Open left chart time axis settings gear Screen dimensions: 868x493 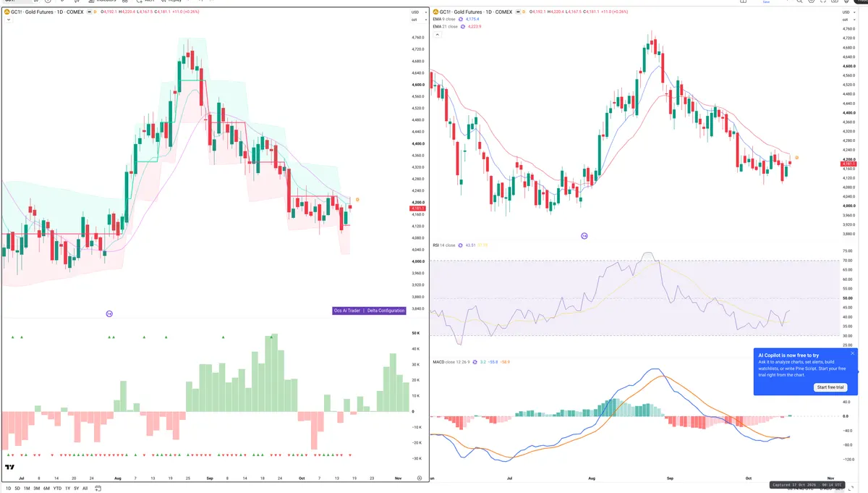pos(420,479)
